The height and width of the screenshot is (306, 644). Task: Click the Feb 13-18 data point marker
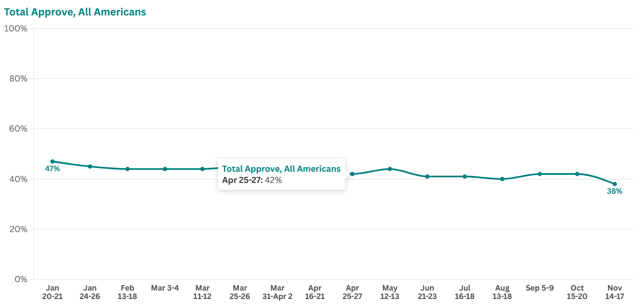click(127, 169)
